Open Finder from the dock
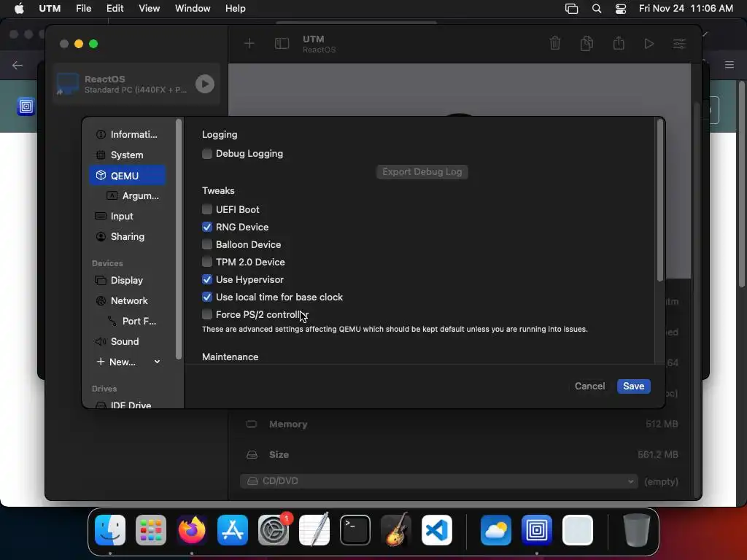Image resolution: width=747 pixels, height=560 pixels. [x=110, y=530]
